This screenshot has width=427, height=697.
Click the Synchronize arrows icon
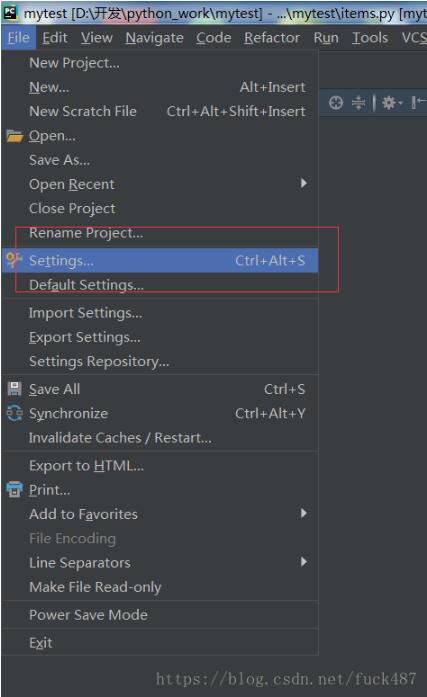(x=14, y=413)
